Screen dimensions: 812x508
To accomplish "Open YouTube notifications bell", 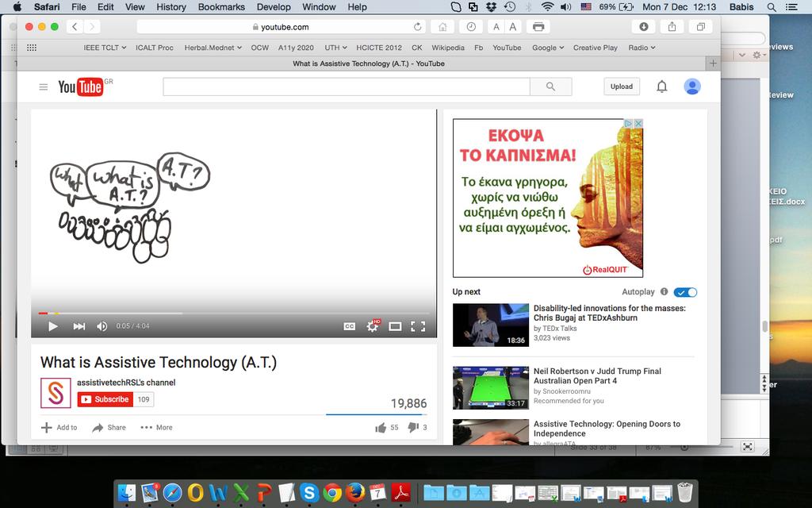I will 662,87.
